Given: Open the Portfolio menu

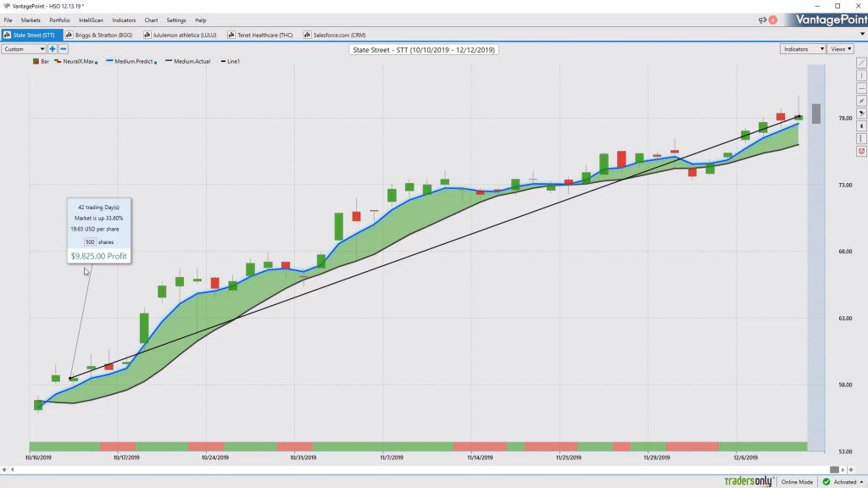Looking at the screenshot, I should (59, 20).
